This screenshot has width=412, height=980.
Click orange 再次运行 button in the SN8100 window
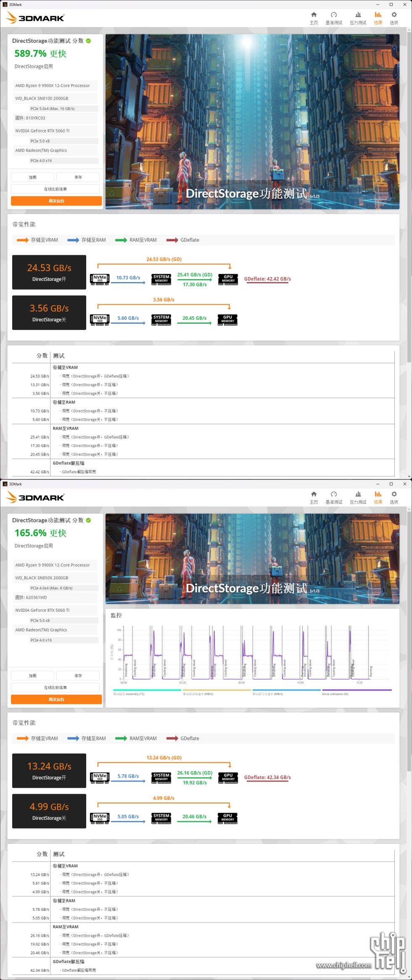[x=56, y=201]
